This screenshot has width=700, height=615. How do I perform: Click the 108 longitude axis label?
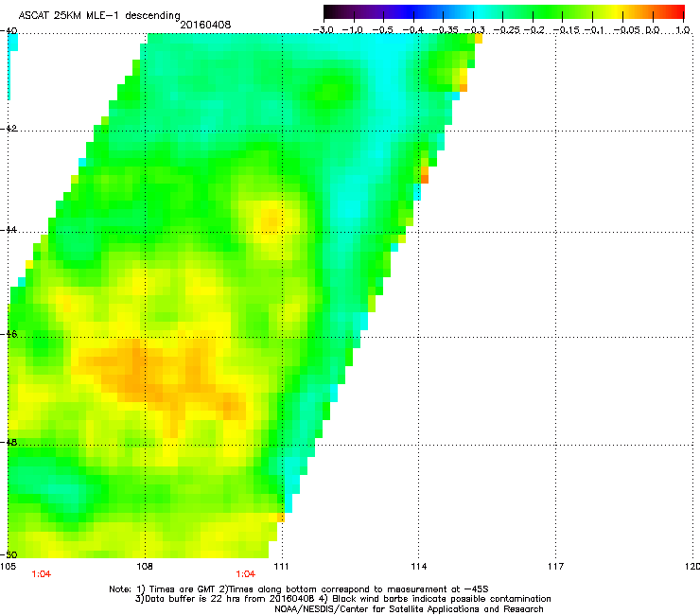pos(145,567)
